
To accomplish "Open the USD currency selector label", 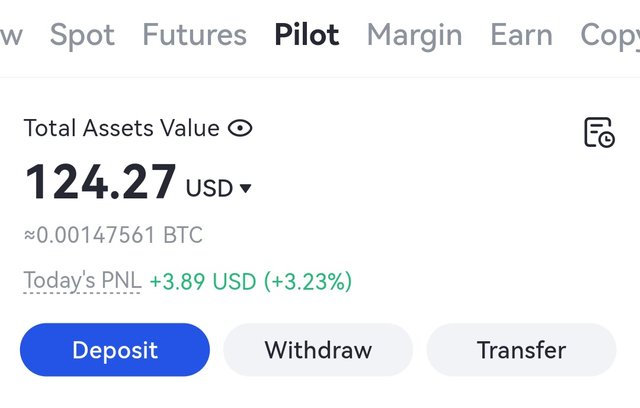I will 209,188.
